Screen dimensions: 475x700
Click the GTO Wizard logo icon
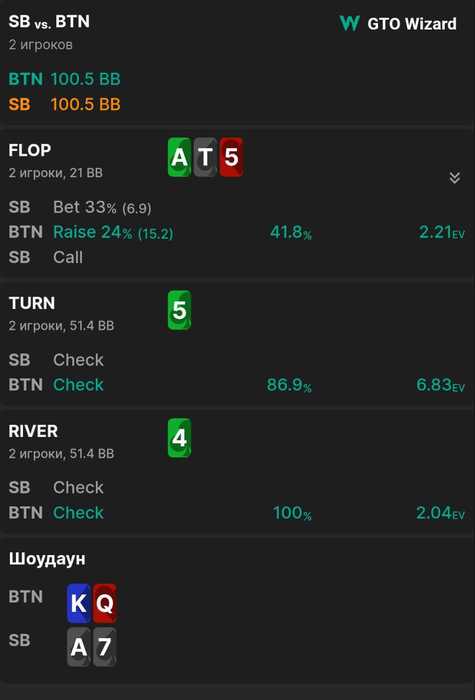(x=349, y=23)
